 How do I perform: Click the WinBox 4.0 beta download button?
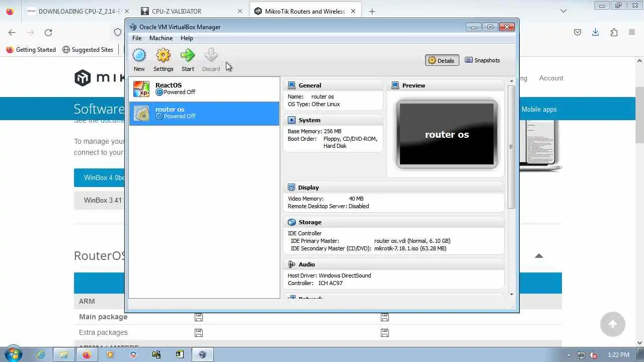(x=100, y=177)
